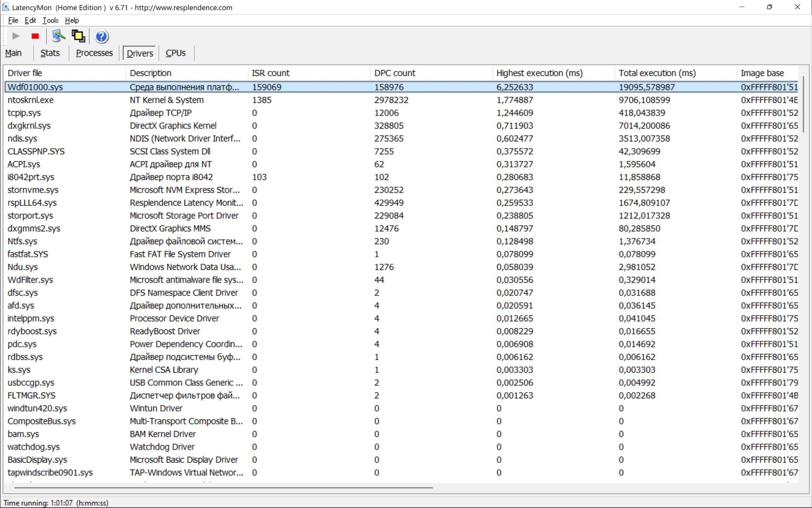The image size is (812, 508).
Task: Open the Tools menu
Action: [x=50, y=20]
